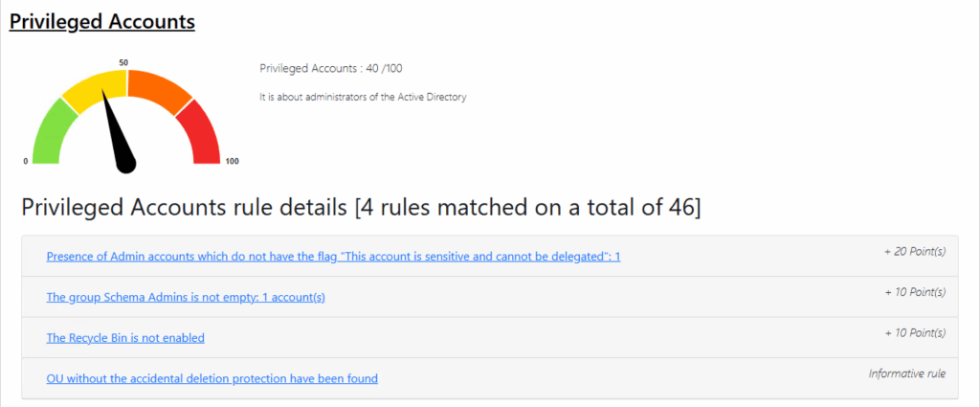Click the Active Directory administrators description text

click(x=363, y=97)
